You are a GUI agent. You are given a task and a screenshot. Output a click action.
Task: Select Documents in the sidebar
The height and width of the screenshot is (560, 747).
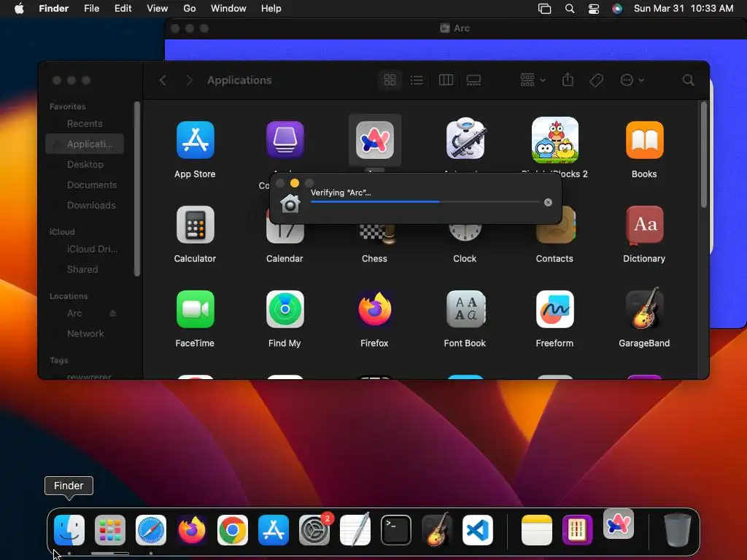pos(85,184)
